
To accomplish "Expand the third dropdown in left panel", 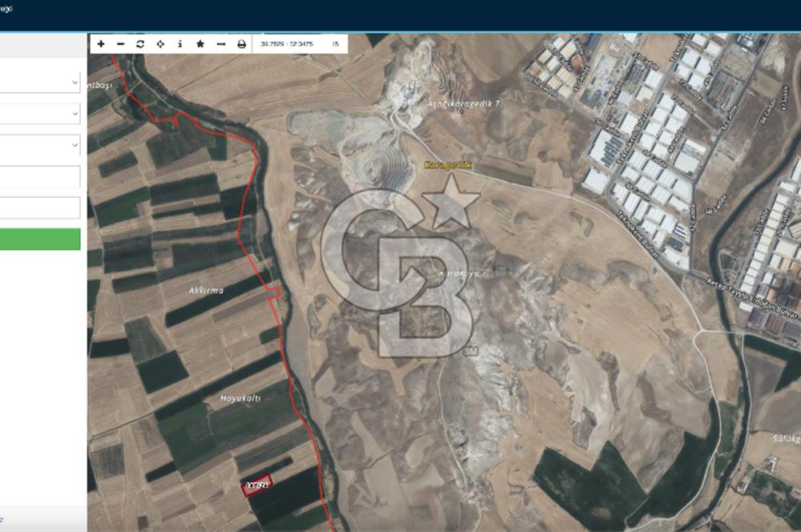I will 40,145.
